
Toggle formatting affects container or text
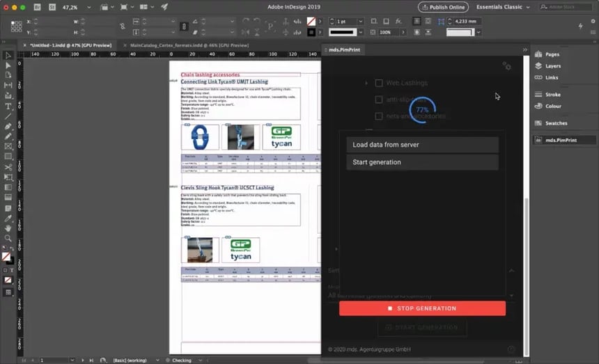pyautogui.click(x=8, y=270)
